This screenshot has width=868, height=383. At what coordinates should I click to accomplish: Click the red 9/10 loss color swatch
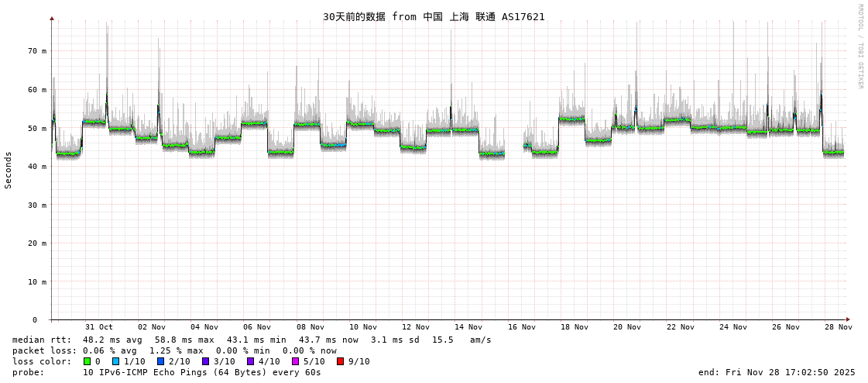pos(340,361)
